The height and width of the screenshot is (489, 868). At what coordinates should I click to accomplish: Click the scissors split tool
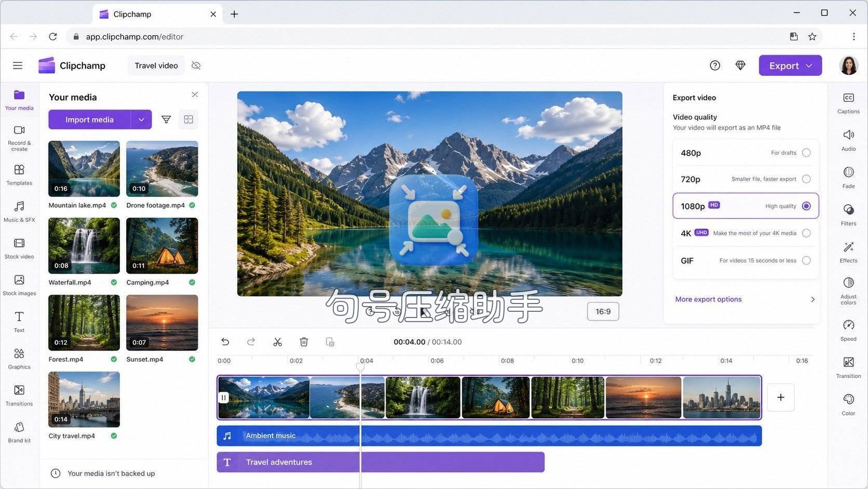click(x=278, y=341)
